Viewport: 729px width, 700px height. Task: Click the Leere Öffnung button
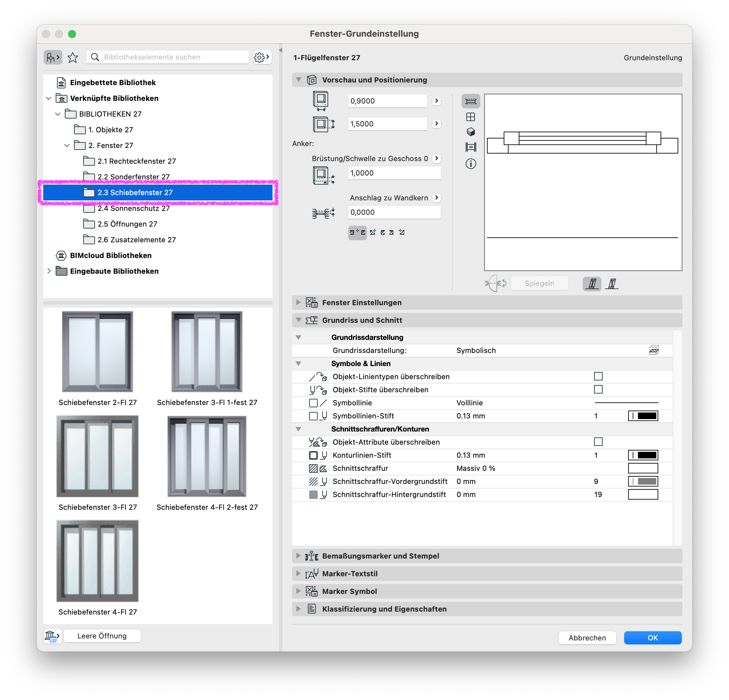(102, 636)
